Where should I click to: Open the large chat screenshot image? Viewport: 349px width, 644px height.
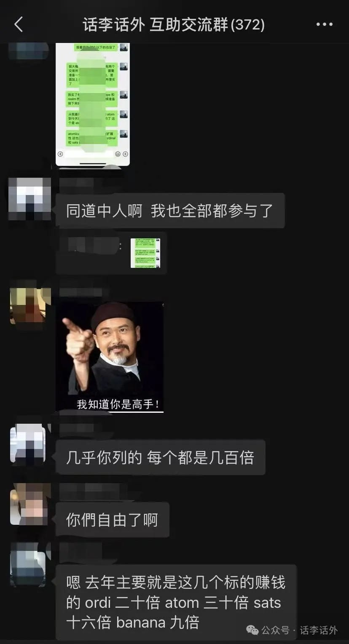pyautogui.click(x=93, y=104)
